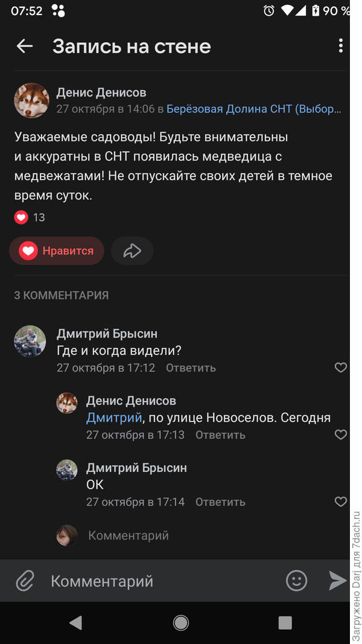
Task: Tap the back arrow in the header
Action: point(24,46)
